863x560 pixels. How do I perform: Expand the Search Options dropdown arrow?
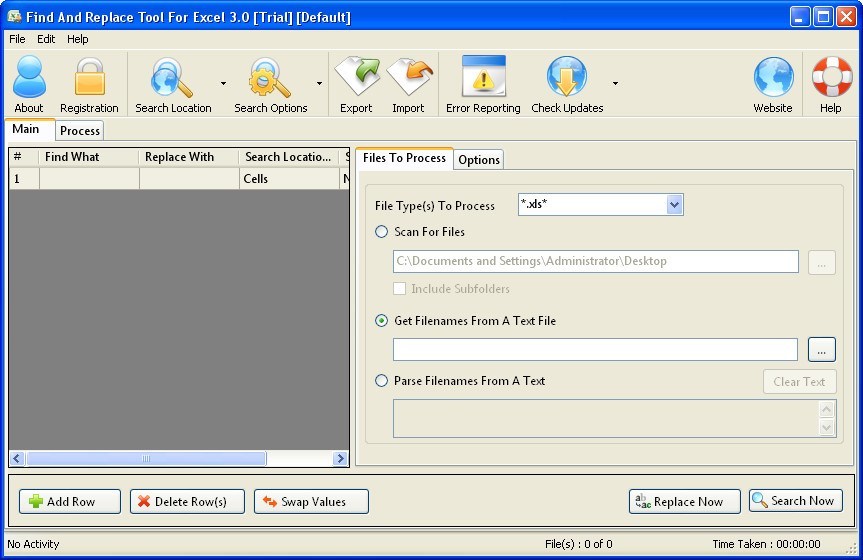click(319, 83)
